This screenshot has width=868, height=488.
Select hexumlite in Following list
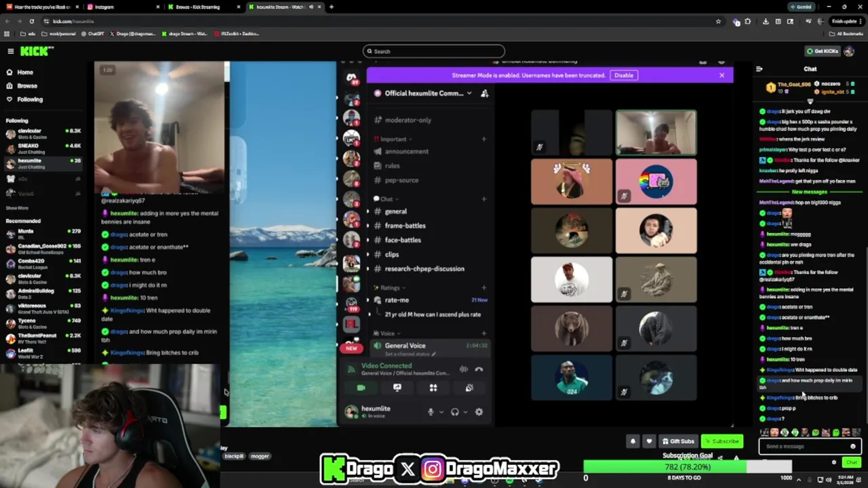pyautogui.click(x=43, y=163)
